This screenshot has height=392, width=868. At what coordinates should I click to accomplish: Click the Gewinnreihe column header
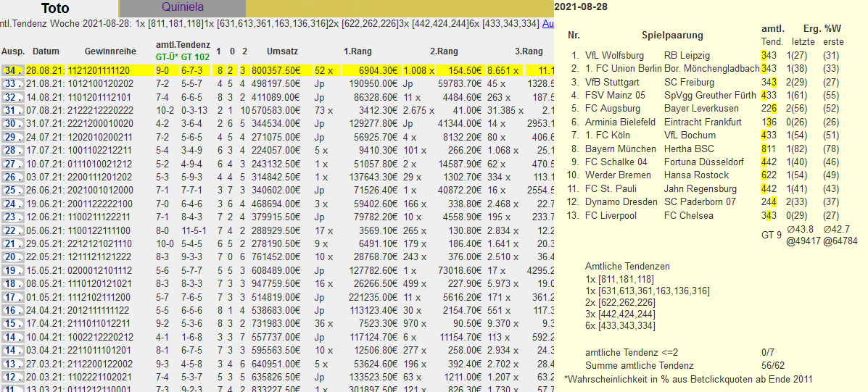[110, 51]
